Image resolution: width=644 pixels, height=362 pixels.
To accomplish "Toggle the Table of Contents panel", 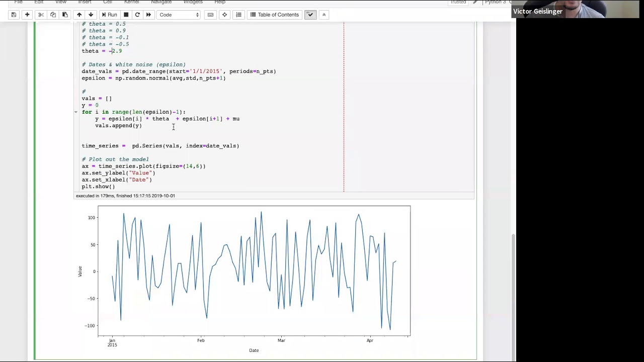I will [x=274, y=15].
